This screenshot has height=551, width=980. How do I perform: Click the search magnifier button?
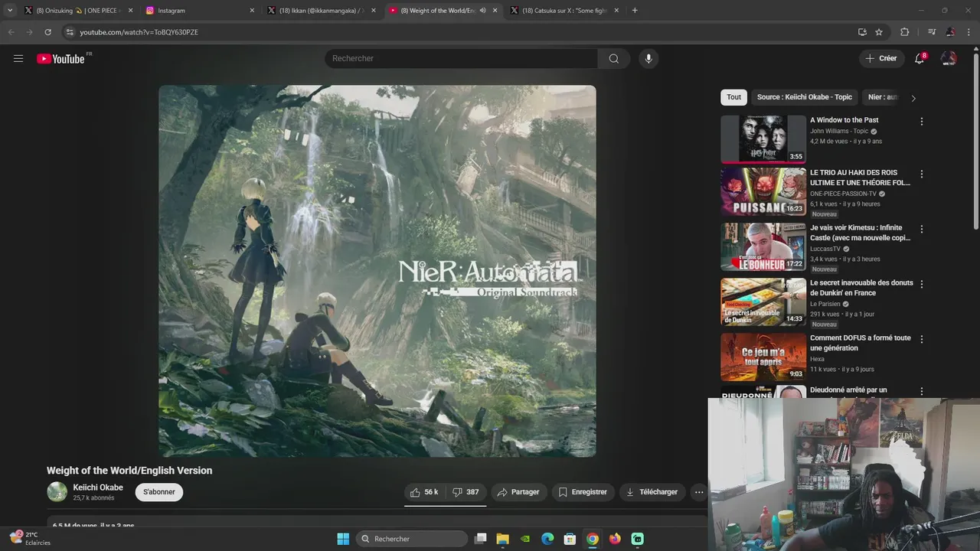tap(614, 59)
